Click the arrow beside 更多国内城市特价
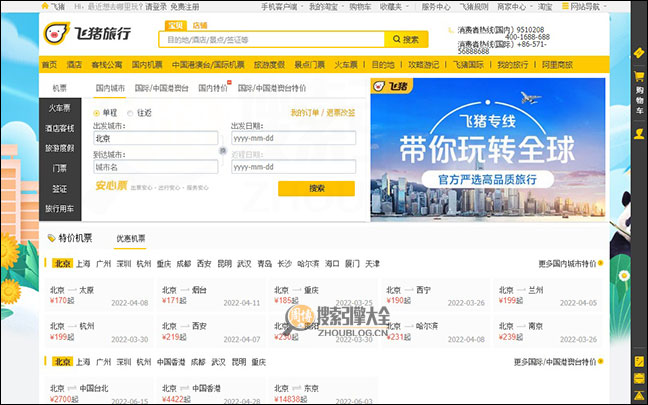Screen dimensions: 648x405 point(600,263)
